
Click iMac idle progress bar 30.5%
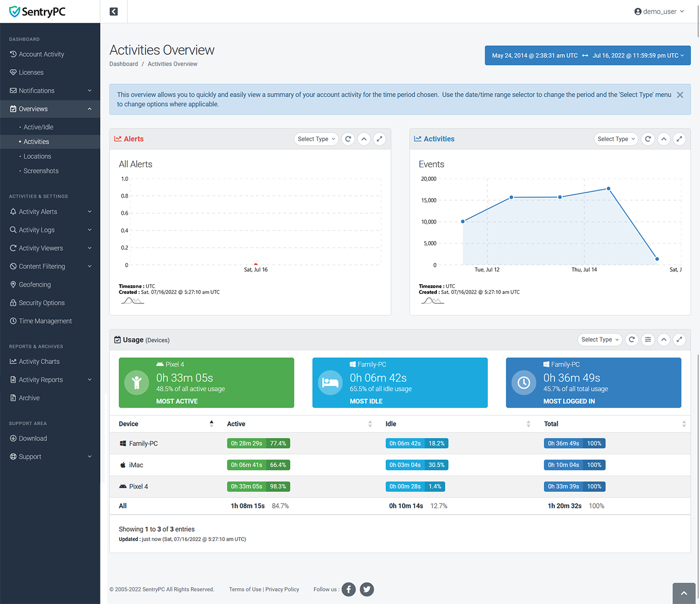417,465
